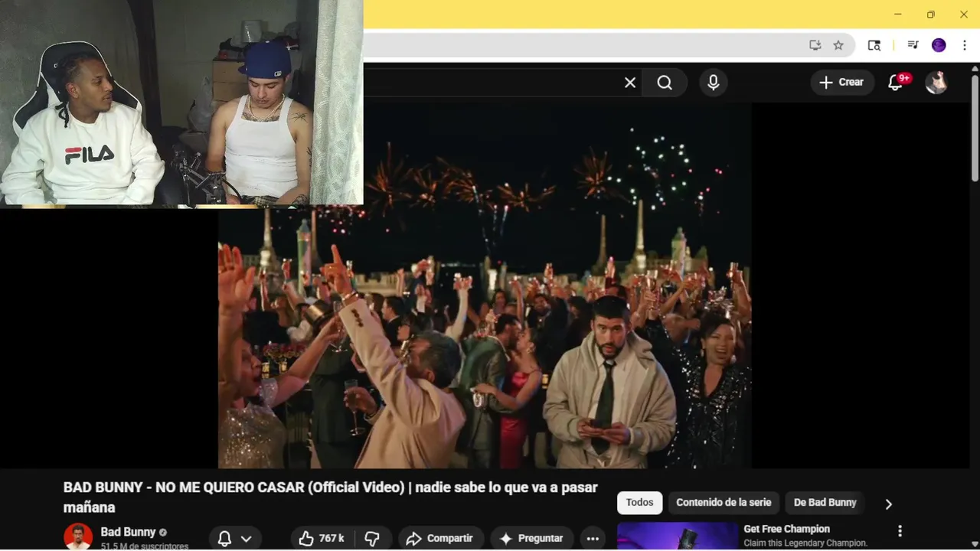The height and width of the screenshot is (551, 980).
Task: Click the video title NO ME QUIERO CASAR
Action: pos(330,497)
